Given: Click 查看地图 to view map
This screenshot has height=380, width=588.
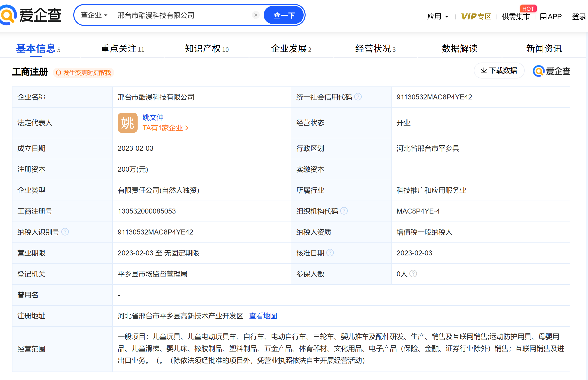Looking at the screenshot, I should 263,316.
